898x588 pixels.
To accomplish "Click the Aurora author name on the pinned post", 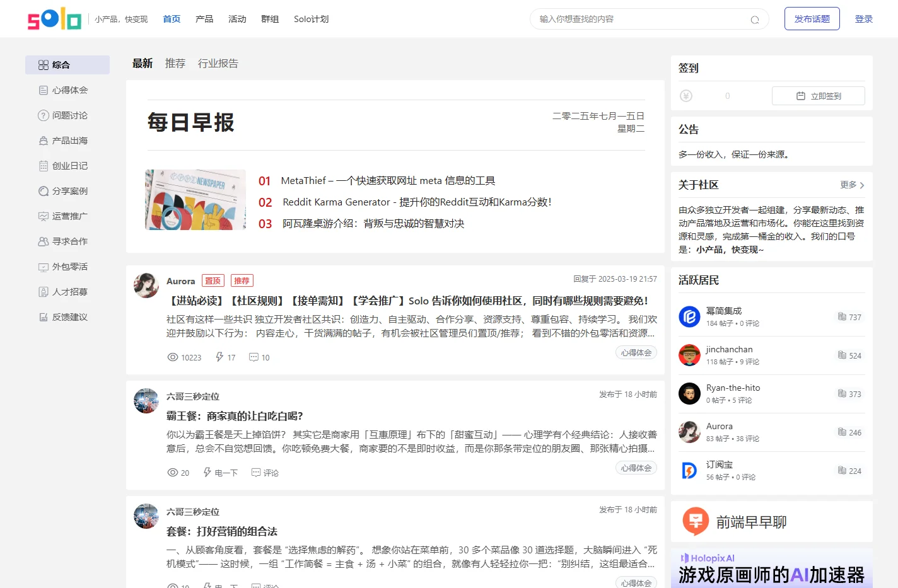I will tap(181, 281).
